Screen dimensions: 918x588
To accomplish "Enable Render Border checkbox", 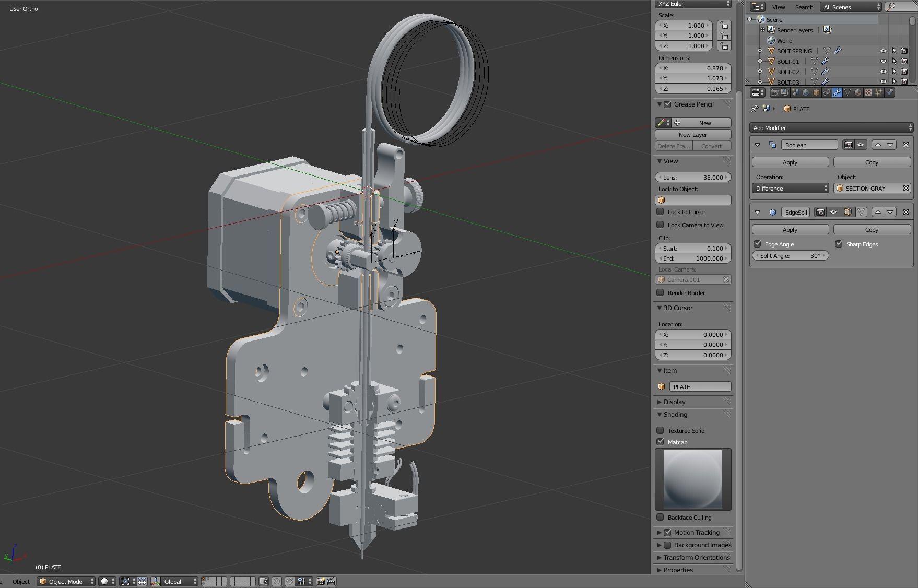I will pyautogui.click(x=660, y=292).
